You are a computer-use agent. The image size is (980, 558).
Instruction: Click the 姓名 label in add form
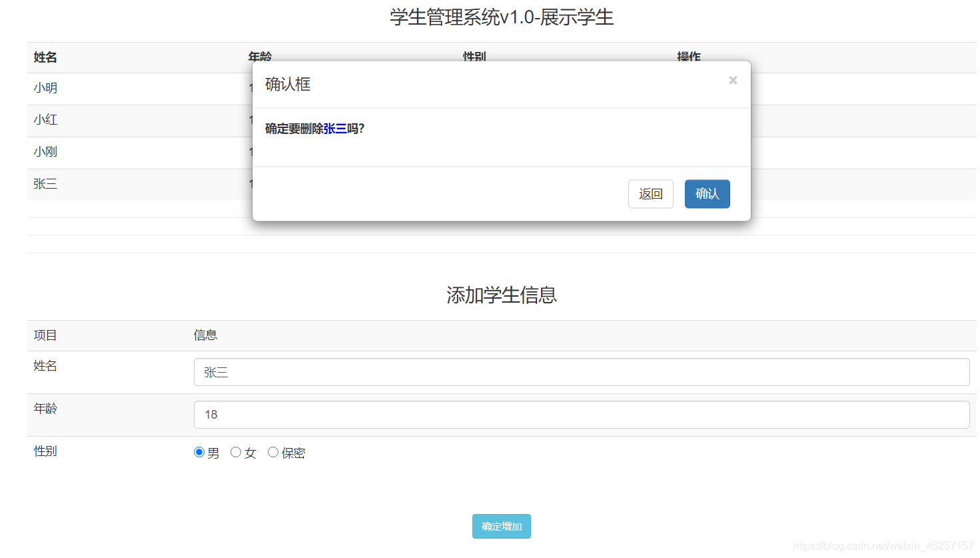(x=45, y=366)
